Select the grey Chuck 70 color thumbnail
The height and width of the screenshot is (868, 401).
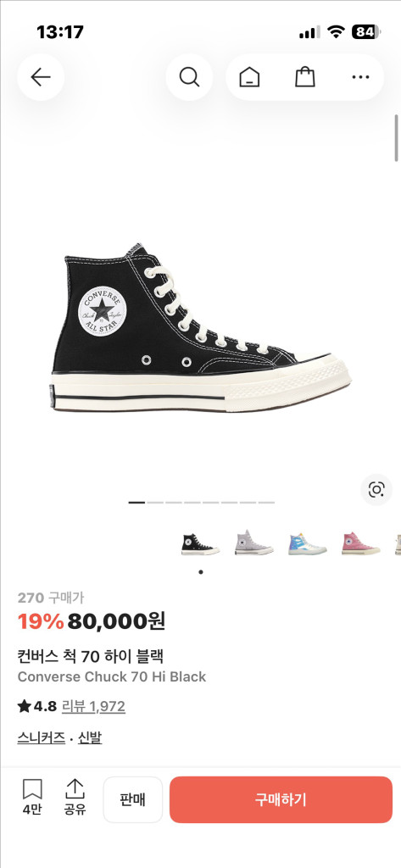tap(253, 543)
